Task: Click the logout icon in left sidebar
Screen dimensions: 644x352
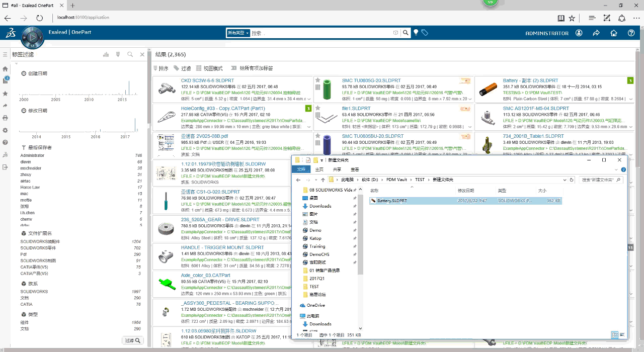Action: pos(5,167)
